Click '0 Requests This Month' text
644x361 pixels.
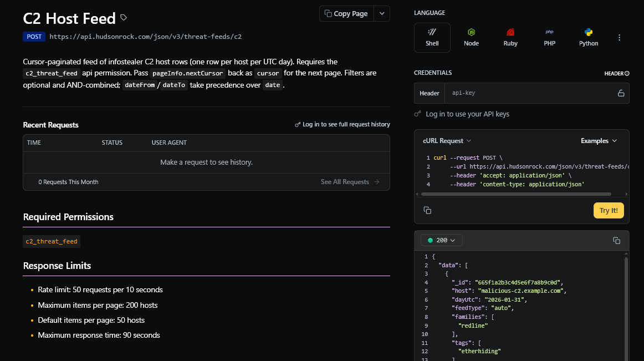pyautogui.click(x=68, y=182)
